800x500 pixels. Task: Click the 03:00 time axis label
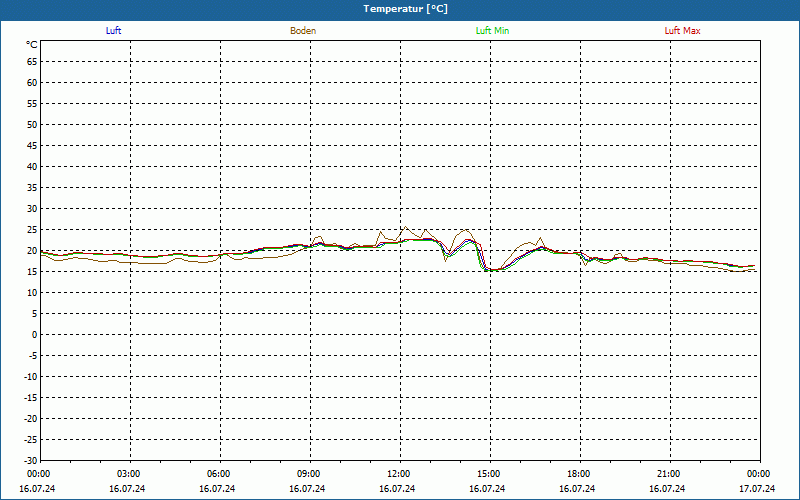point(128,474)
